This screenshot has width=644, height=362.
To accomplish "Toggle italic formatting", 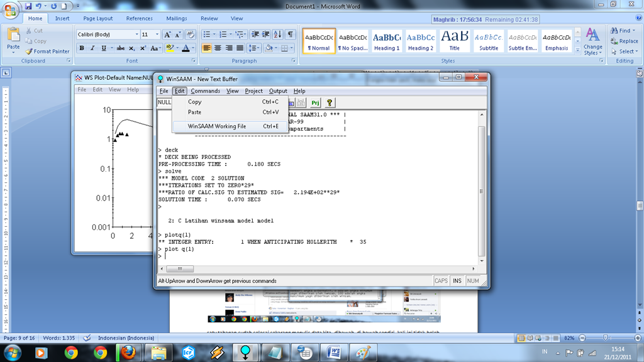I will tap(92, 48).
